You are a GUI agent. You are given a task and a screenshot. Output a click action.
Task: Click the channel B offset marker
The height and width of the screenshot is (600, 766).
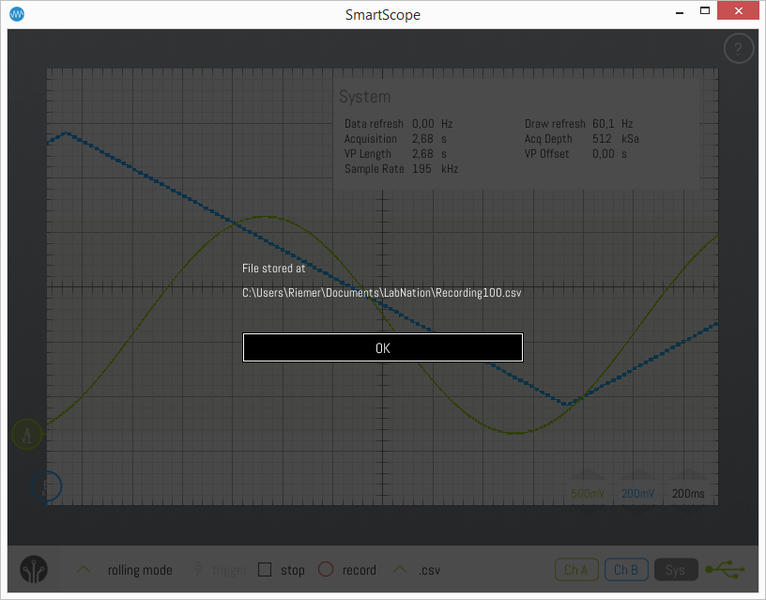pyautogui.click(x=46, y=487)
